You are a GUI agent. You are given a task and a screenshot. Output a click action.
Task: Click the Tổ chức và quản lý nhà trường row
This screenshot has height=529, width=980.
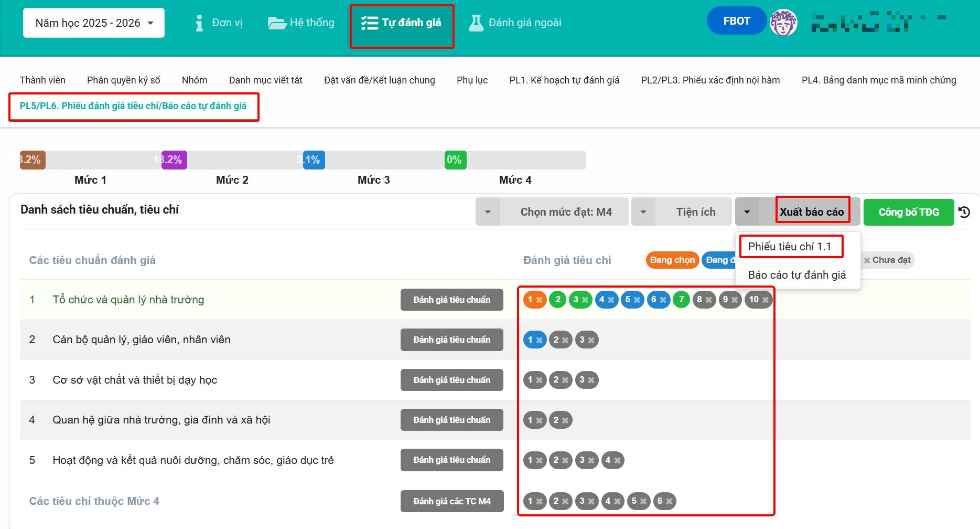(128, 300)
